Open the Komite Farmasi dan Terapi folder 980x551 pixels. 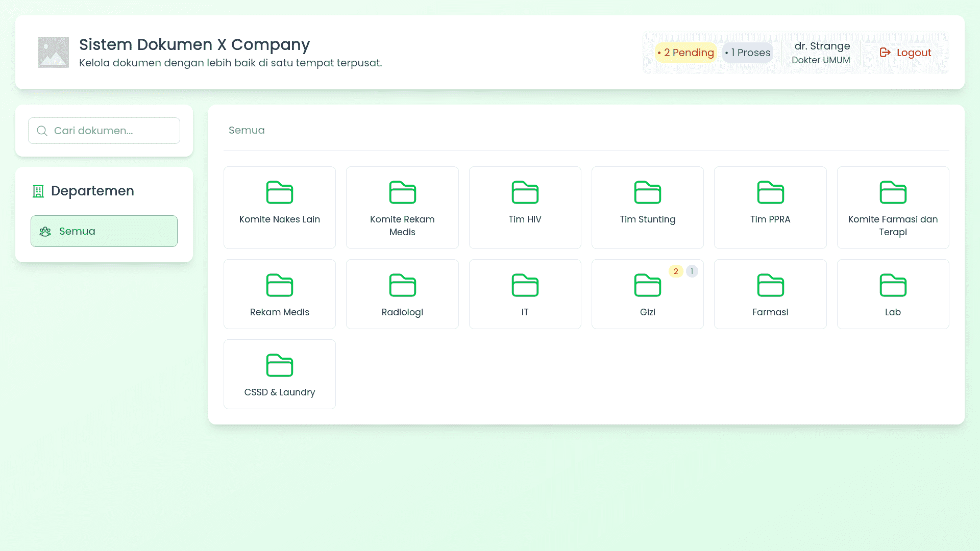pos(893,207)
